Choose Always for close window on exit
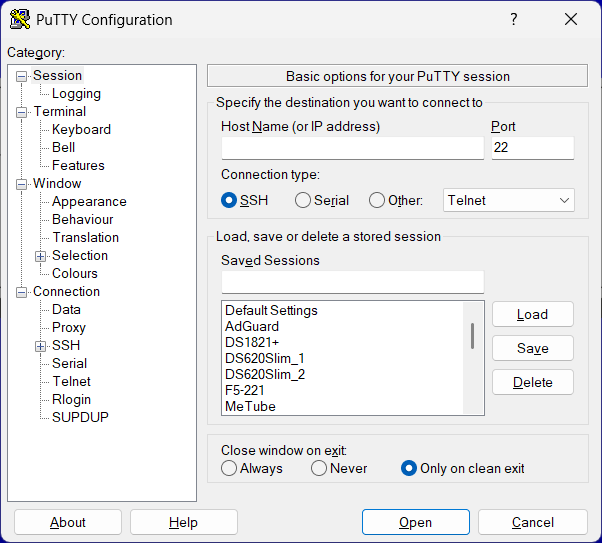Screen dimensions: 602x543 (229, 468)
